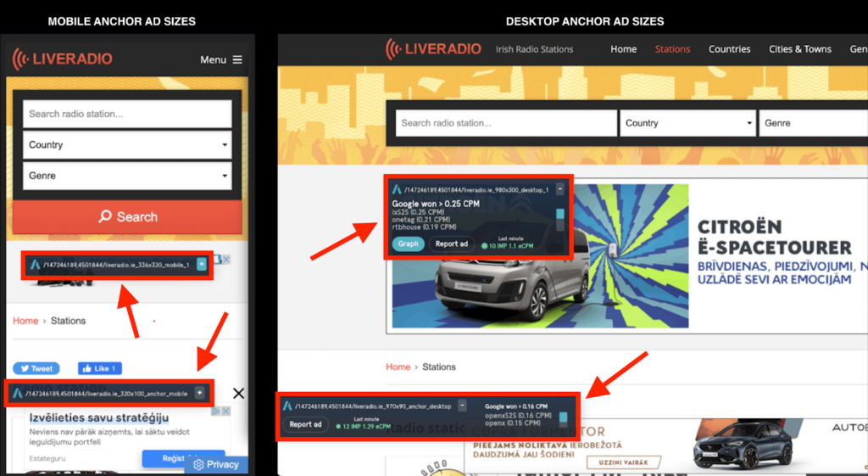Click the 970x90_anchor_desktop overlay logo icon
868x476 pixels.
(x=287, y=406)
